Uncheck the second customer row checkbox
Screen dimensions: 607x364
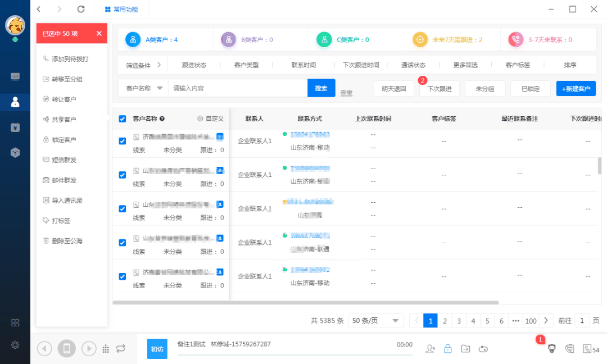click(x=123, y=175)
